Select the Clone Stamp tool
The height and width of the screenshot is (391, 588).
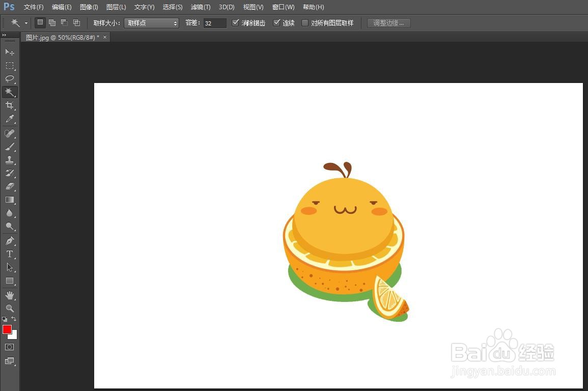tap(10, 160)
